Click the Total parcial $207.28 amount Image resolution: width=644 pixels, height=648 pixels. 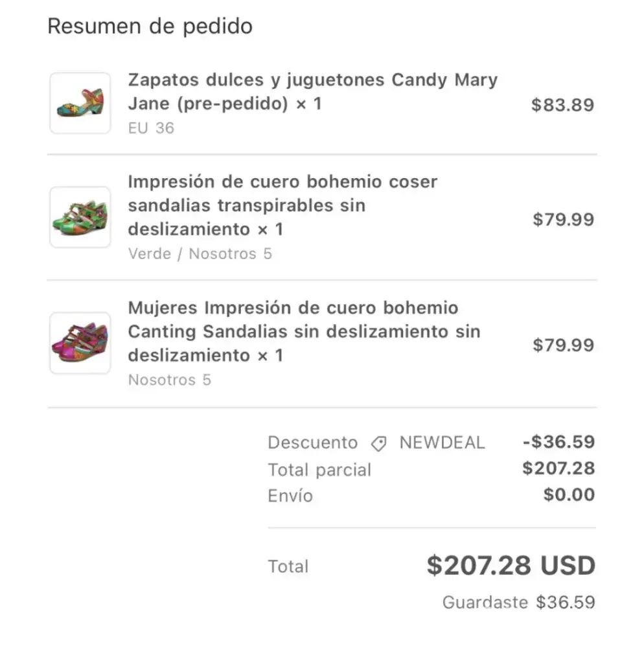pos(558,469)
